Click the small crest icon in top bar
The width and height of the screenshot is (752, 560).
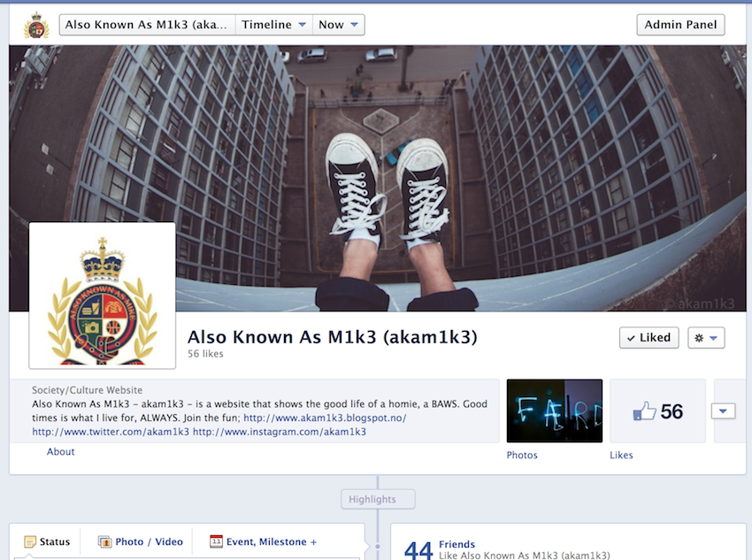click(x=36, y=25)
